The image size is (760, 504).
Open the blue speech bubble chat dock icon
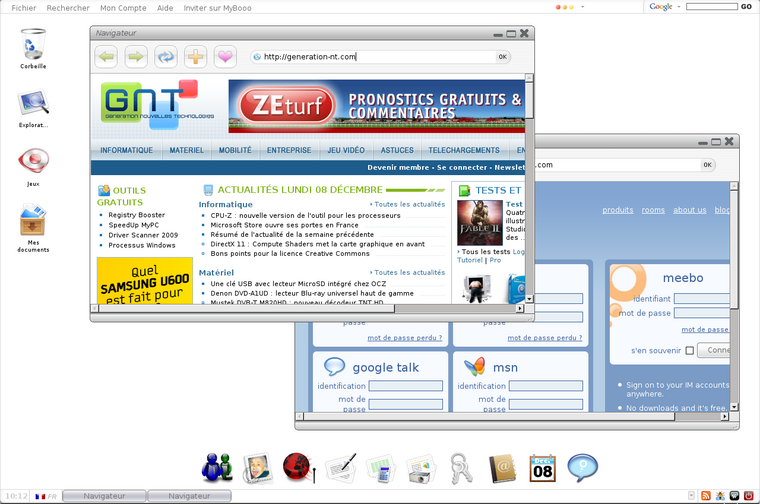point(582,468)
